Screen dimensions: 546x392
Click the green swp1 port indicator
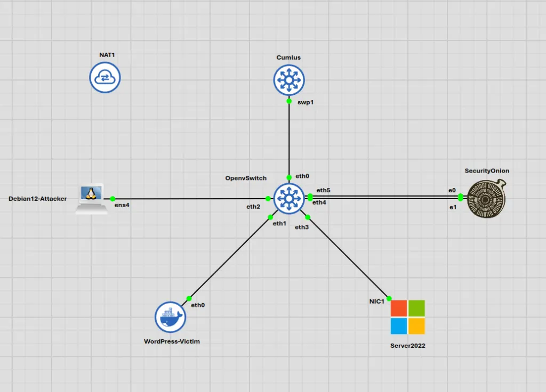coord(289,101)
